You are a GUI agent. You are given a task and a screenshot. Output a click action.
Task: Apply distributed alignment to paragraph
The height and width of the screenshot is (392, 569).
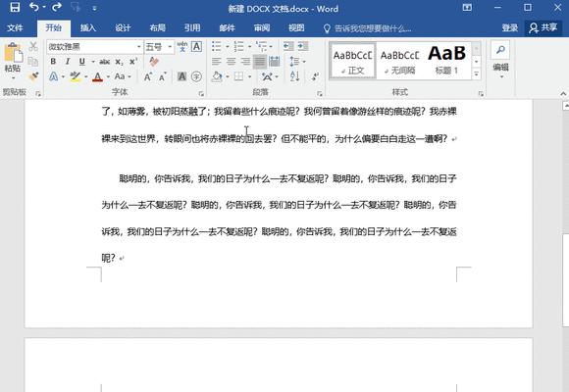click(275, 62)
